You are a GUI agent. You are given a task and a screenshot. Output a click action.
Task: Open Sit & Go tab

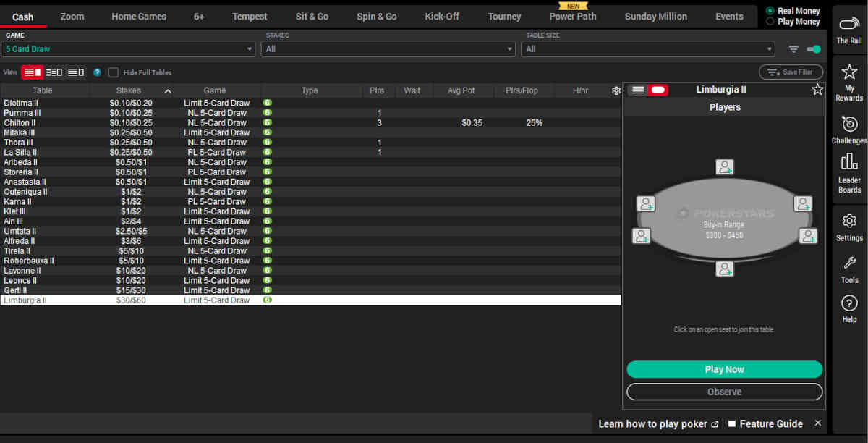coord(312,17)
